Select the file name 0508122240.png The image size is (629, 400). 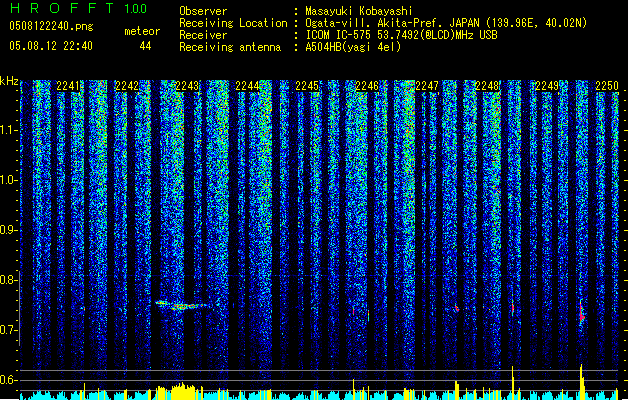coord(51,27)
